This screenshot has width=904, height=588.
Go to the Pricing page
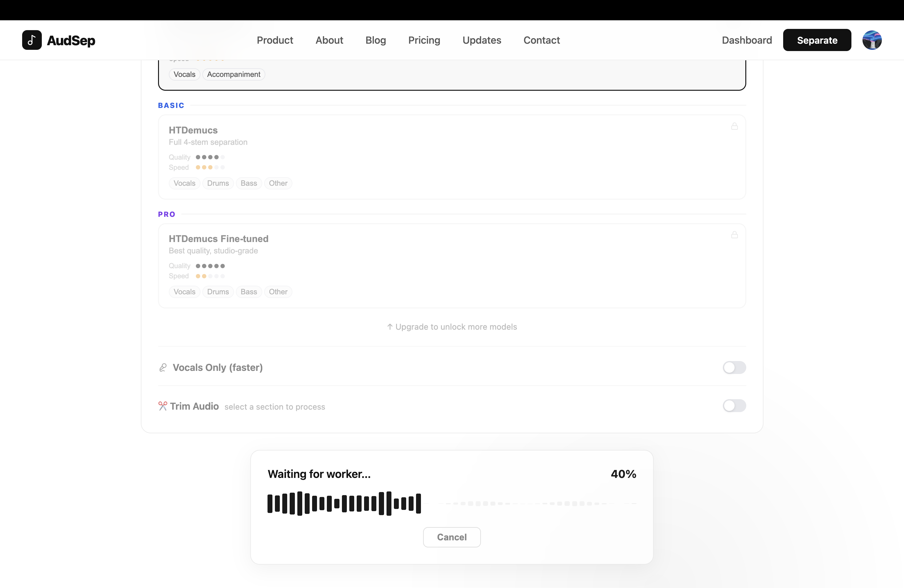[x=424, y=40]
